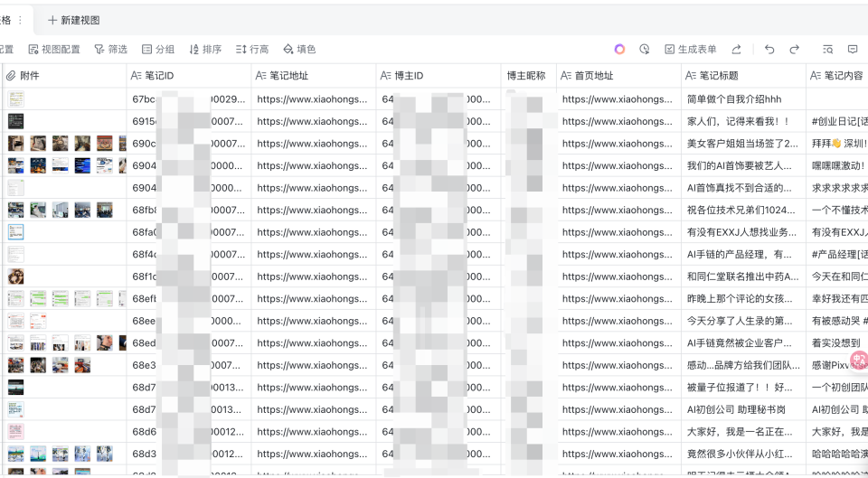Open the 筛选 filter menu
Image resolution: width=868 pixels, height=478 pixels.
[111, 50]
